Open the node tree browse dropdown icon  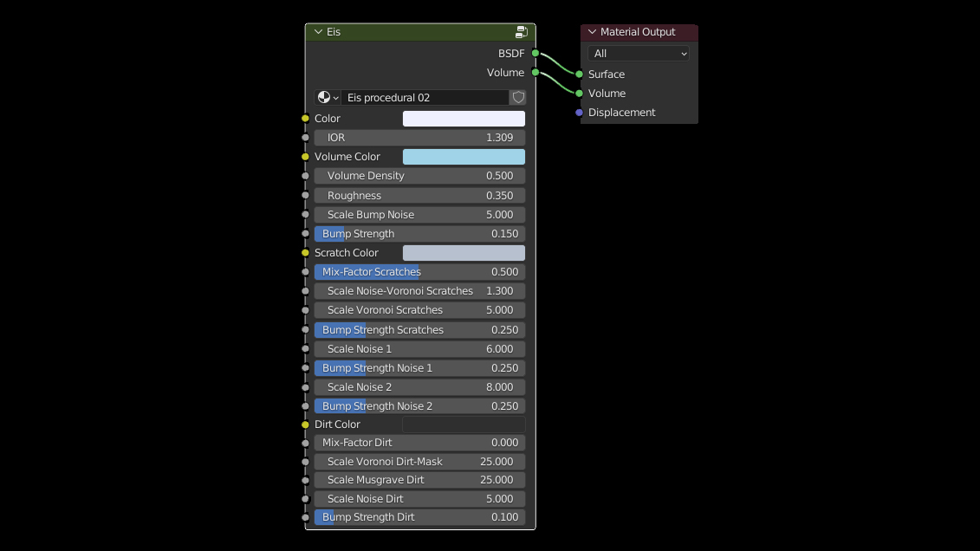(x=328, y=98)
